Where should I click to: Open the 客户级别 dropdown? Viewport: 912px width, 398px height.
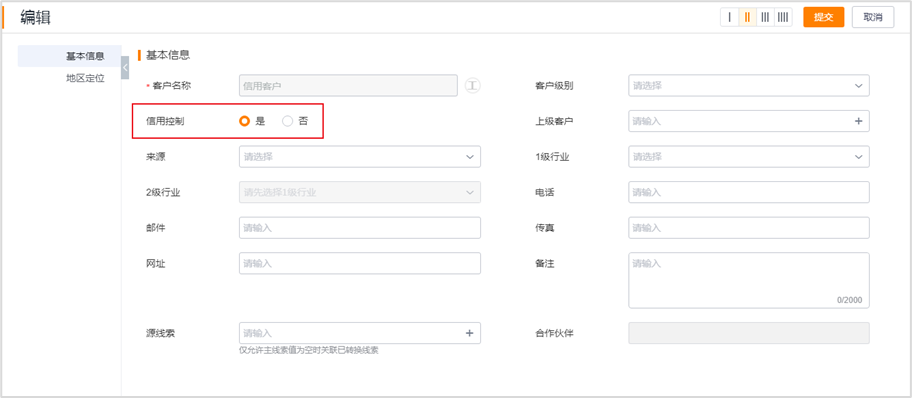click(x=749, y=86)
